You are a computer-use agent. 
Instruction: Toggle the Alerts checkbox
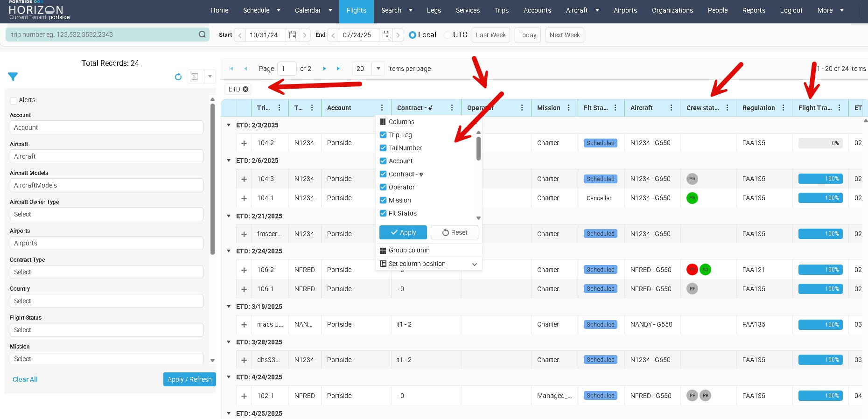pos(14,100)
